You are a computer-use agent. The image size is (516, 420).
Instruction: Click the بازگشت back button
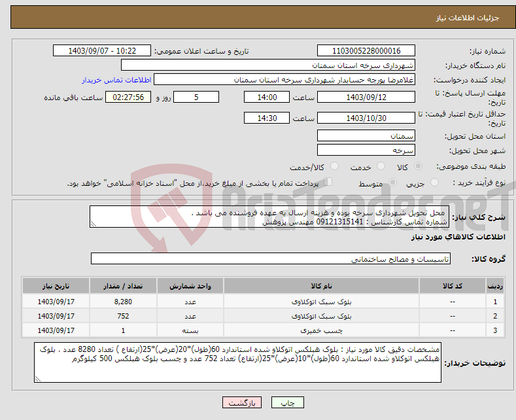(242, 402)
